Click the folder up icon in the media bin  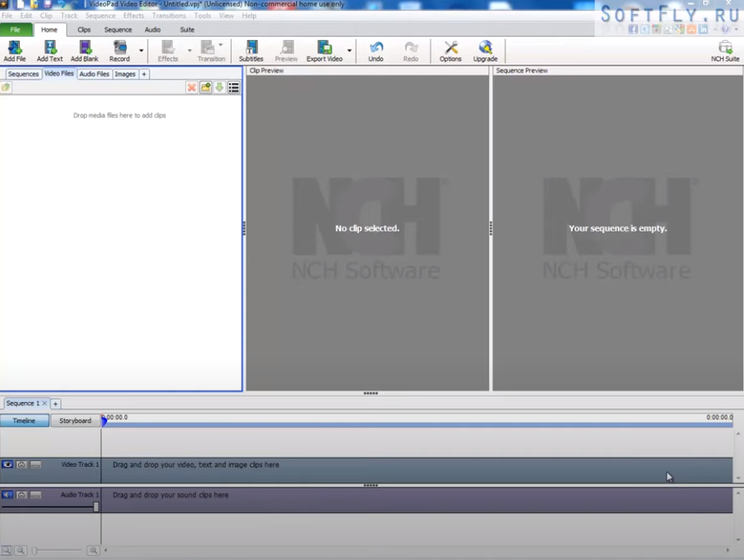(6, 87)
